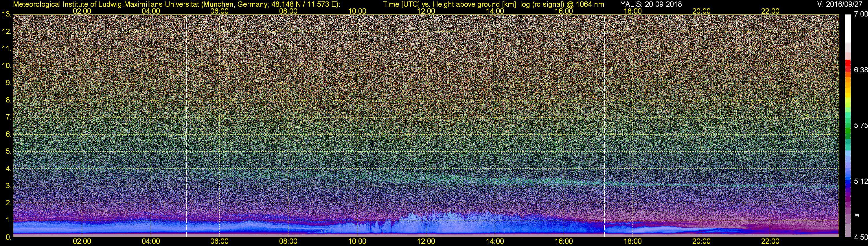Screen dimensions: 868x246
Task: Click the 7.00 colorbar value
Action: (861, 14)
